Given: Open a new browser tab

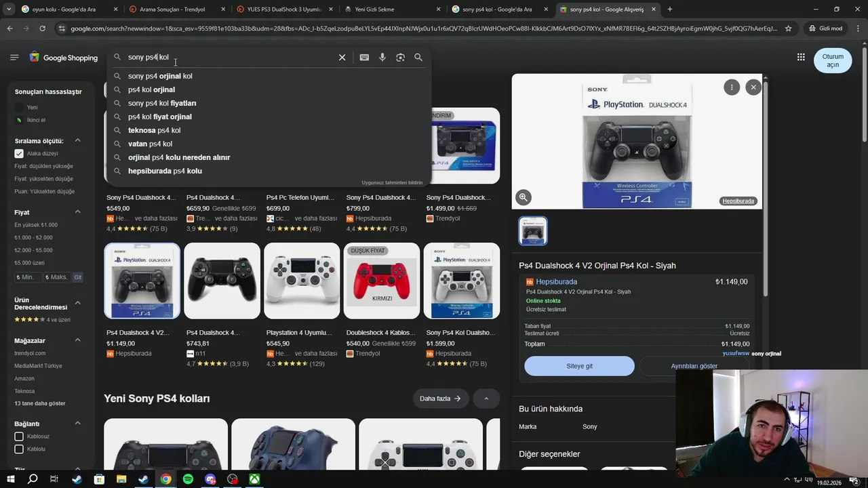Looking at the screenshot, I should tap(670, 9).
